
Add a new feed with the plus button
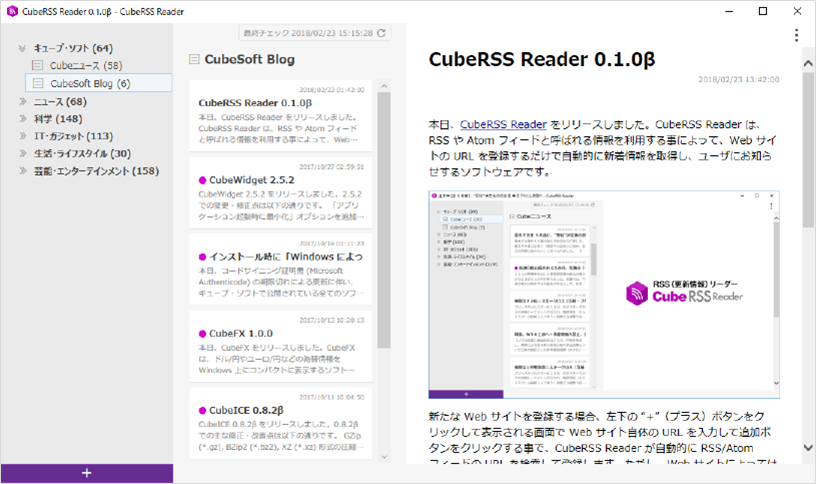tap(87, 473)
